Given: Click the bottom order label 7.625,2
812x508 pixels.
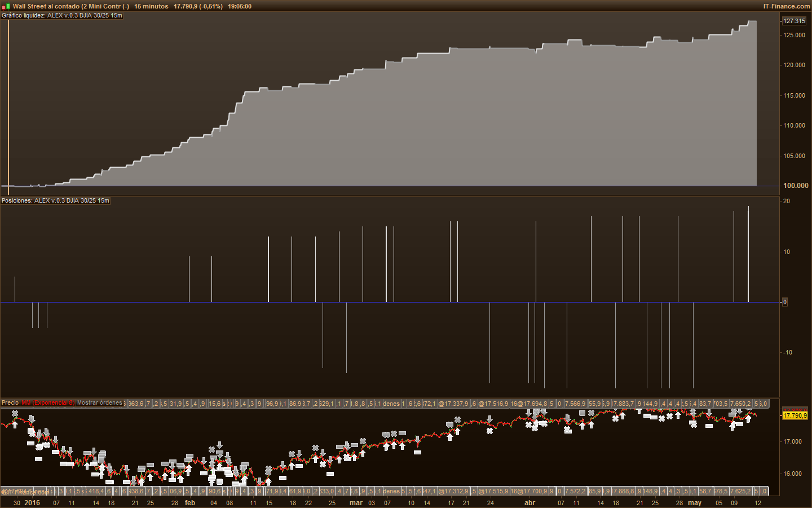Looking at the screenshot, I should pos(741,491).
